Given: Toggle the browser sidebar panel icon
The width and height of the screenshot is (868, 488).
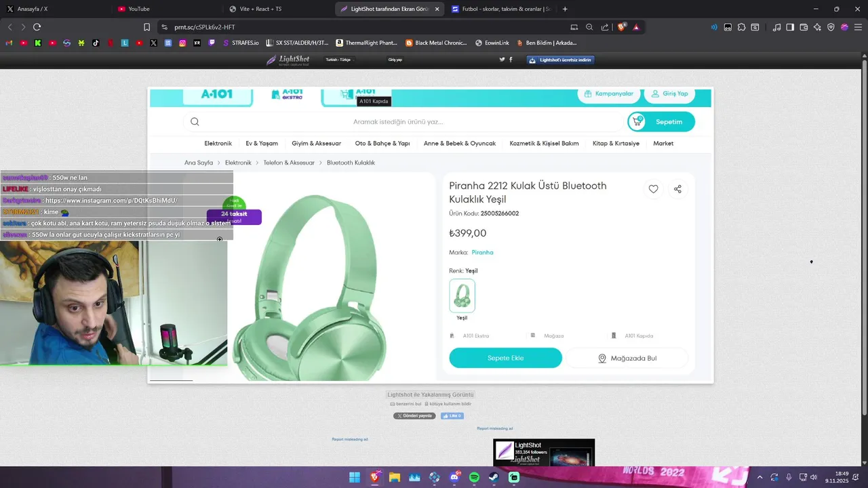Looking at the screenshot, I should [x=790, y=27].
